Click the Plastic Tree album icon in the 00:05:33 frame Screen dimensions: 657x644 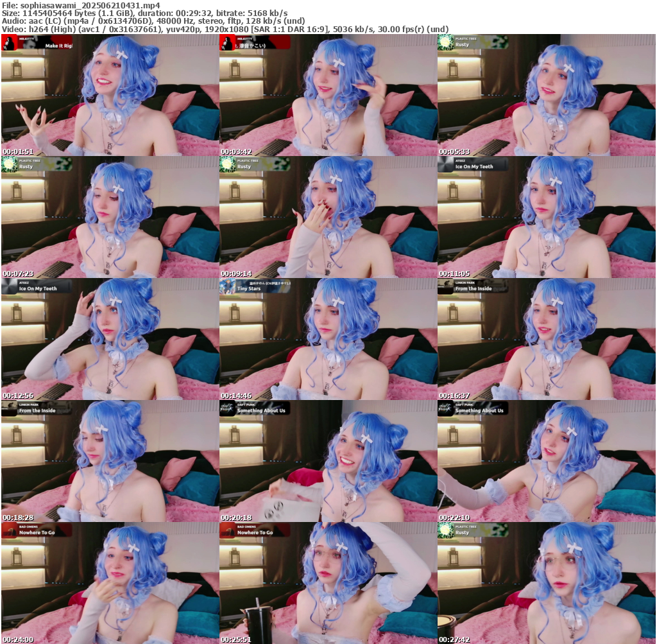tap(446, 42)
